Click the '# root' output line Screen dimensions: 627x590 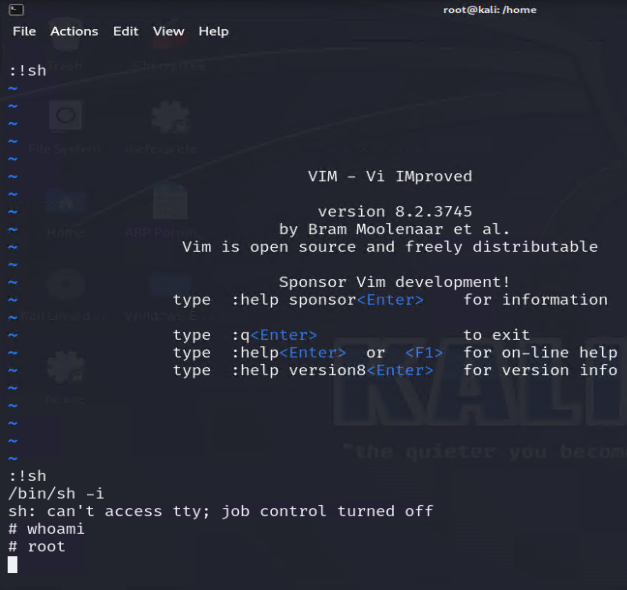point(37,546)
